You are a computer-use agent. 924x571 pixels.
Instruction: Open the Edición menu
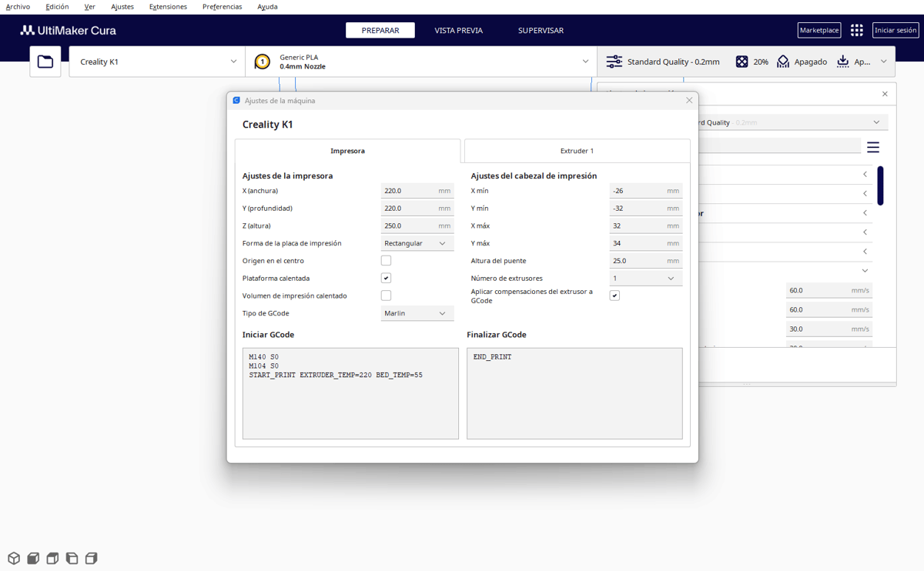[57, 7]
